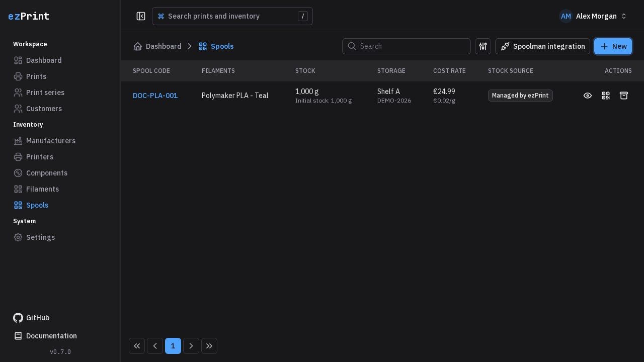Go to previous page
This screenshot has width=644, height=362.
[x=155, y=346]
